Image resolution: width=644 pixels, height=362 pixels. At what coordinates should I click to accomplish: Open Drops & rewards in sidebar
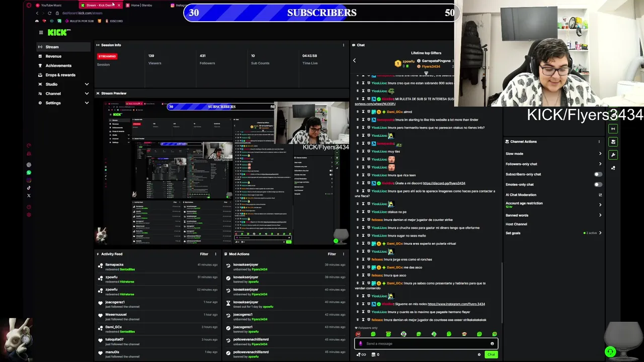tap(63, 75)
